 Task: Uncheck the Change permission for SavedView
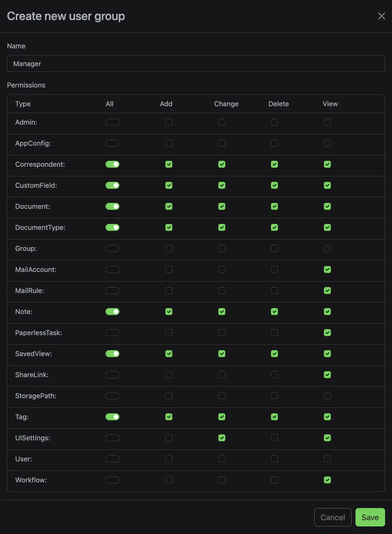coord(222,354)
